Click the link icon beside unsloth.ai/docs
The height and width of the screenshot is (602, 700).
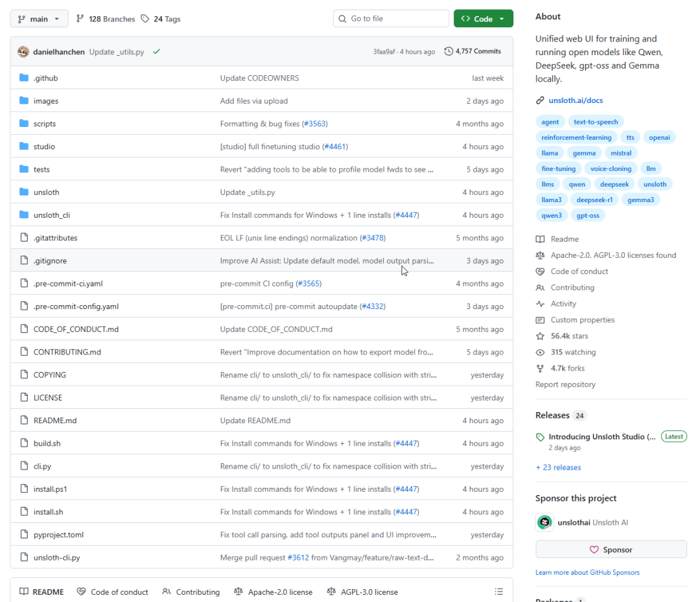(x=540, y=100)
